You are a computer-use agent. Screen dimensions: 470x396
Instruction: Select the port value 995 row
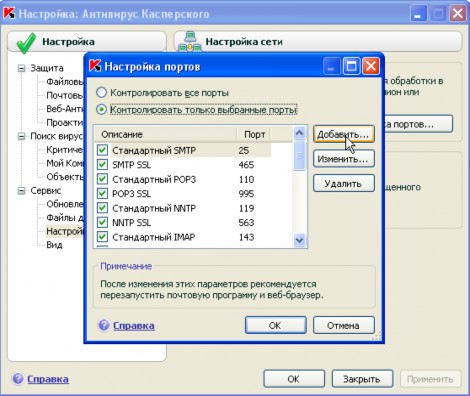point(246,194)
